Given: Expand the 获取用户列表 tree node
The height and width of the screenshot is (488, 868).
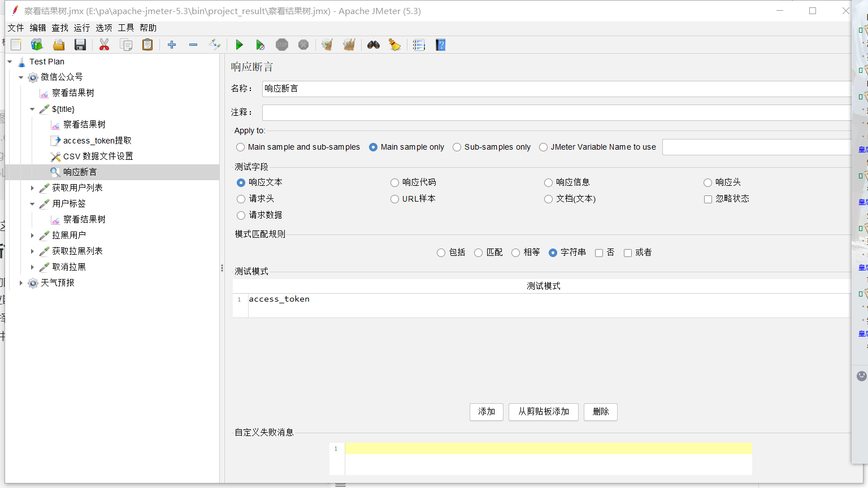Looking at the screenshot, I should (32, 188).
